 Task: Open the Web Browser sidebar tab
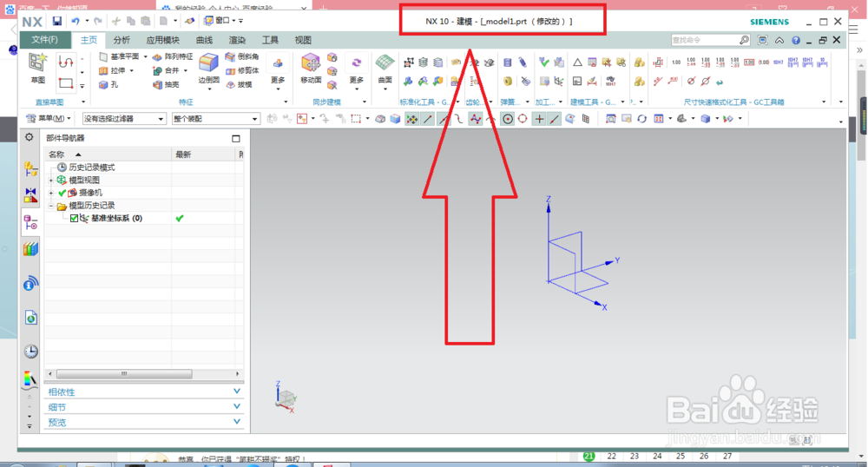click(30, 318)
